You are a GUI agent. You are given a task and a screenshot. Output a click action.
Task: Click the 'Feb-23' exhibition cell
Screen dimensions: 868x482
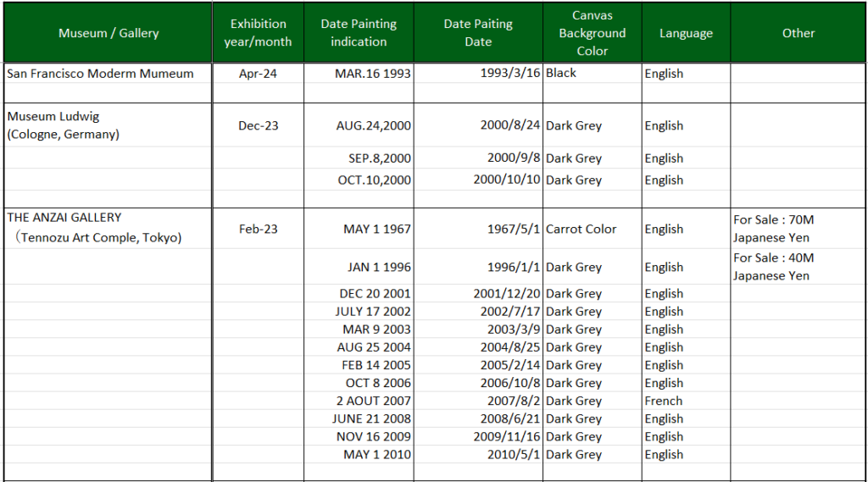click(x=258, y=229)
